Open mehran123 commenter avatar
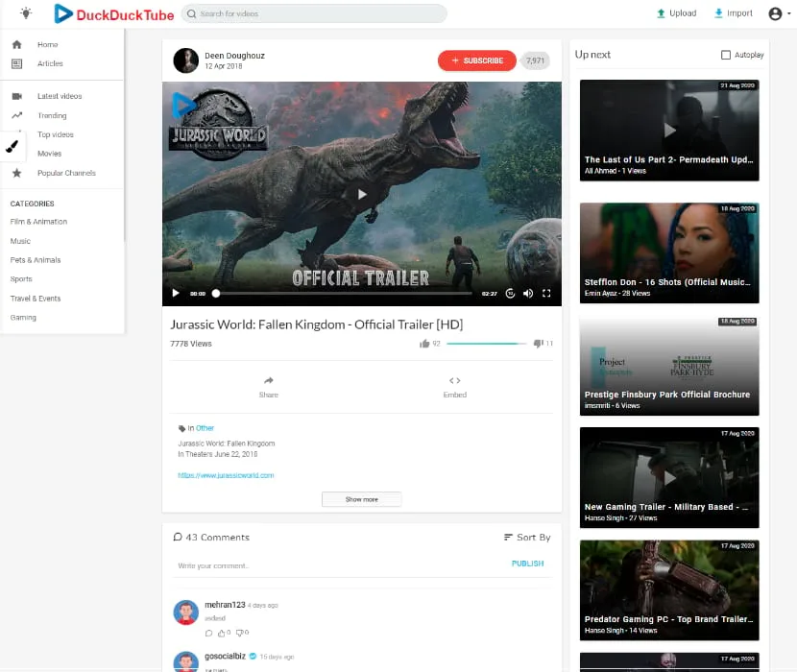 [186, 612]
